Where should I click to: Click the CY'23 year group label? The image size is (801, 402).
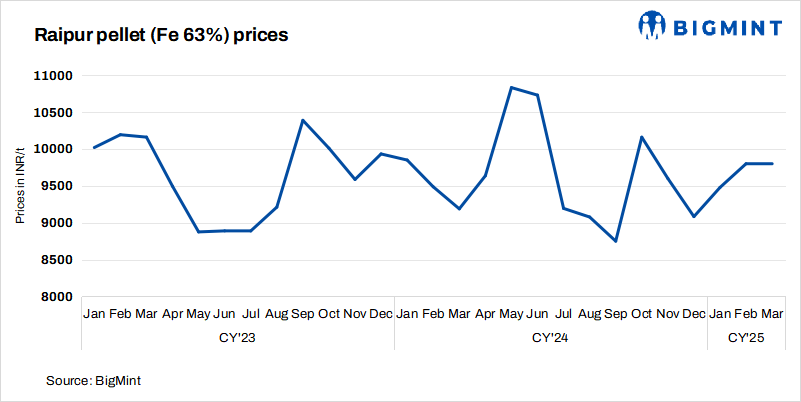(238, 338)
